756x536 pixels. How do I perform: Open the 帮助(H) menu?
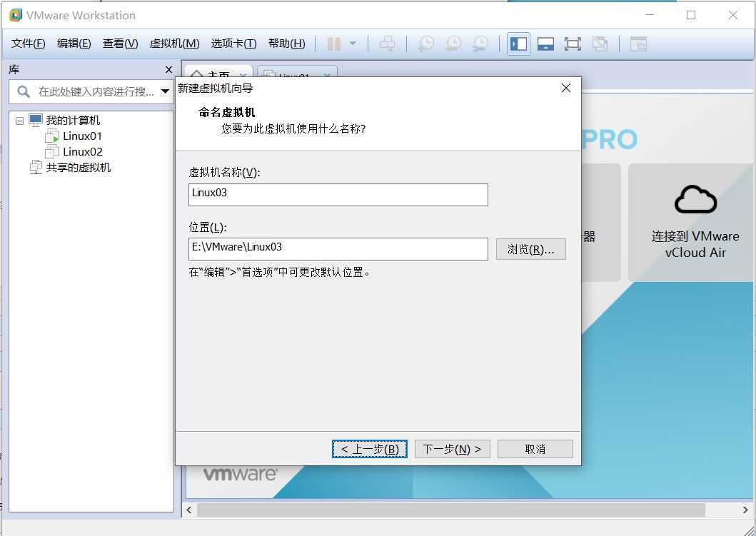(x=287, y=44)
